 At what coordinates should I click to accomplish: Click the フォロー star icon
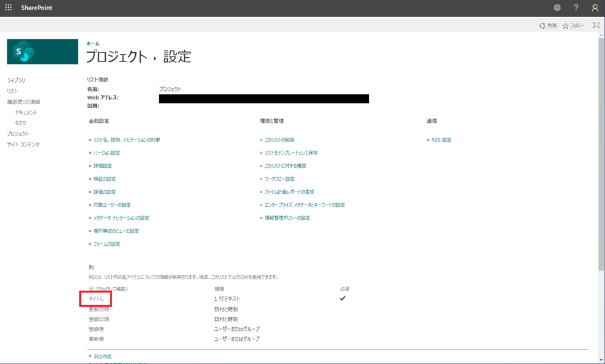(x=566, y=26)
